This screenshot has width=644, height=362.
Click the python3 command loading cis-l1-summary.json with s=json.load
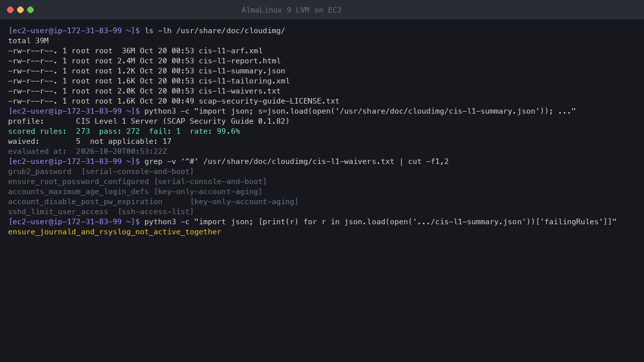(x=360, y=111)
